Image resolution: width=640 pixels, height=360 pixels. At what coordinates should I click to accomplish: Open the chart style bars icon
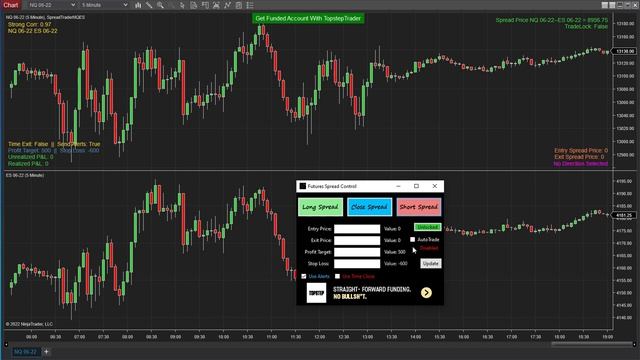(138, 5)
